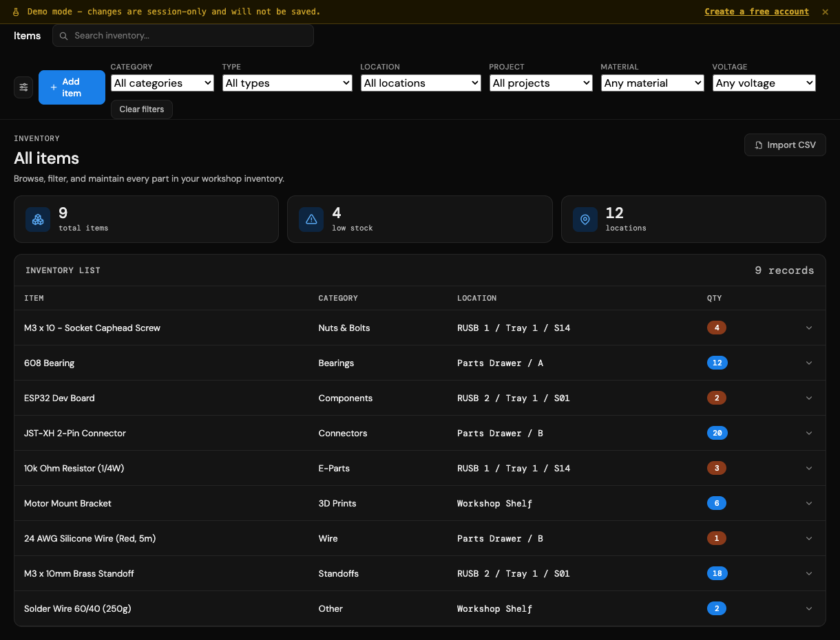Dismiss the demo mode banner
Screen dimensions: 840x640
coord(825,12)
